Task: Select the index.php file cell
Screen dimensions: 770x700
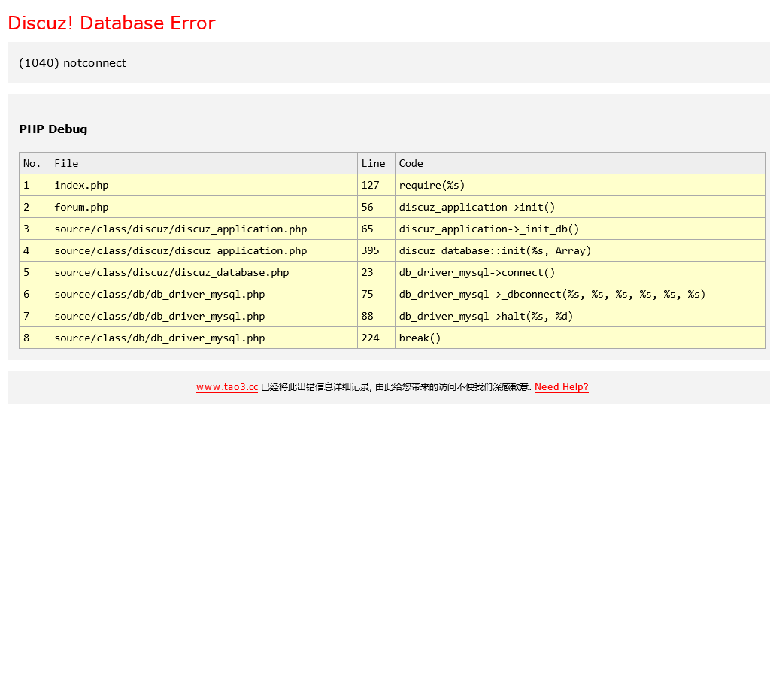Action: coord(81,185)
